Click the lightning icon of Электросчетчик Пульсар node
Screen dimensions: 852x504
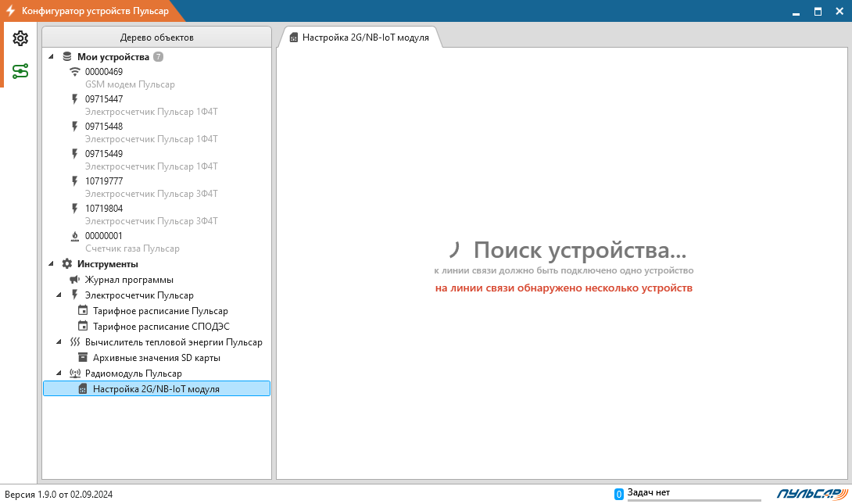click(75, 295)
